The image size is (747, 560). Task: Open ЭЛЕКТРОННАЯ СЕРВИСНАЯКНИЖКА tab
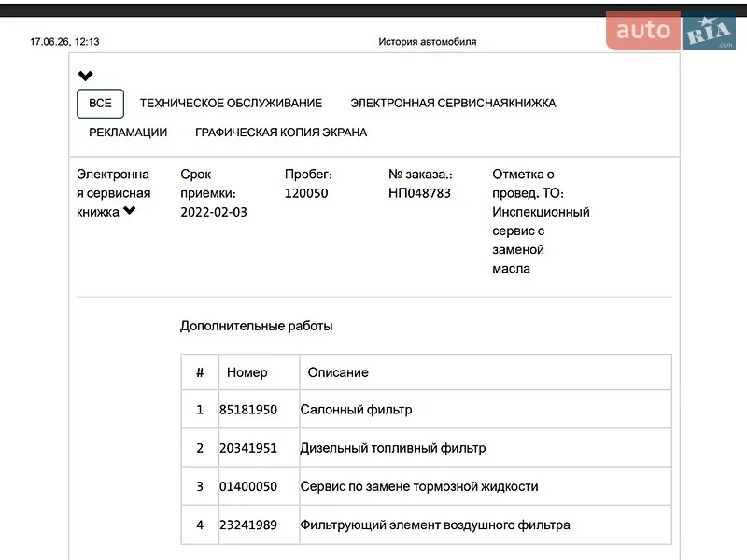tap(453, 104)
